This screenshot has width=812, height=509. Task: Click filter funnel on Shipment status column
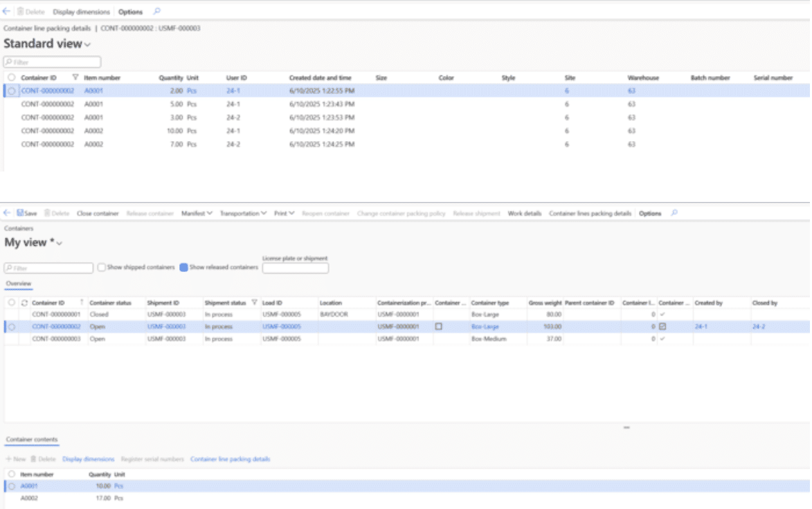pyautogui.click(x=254, y=303)
